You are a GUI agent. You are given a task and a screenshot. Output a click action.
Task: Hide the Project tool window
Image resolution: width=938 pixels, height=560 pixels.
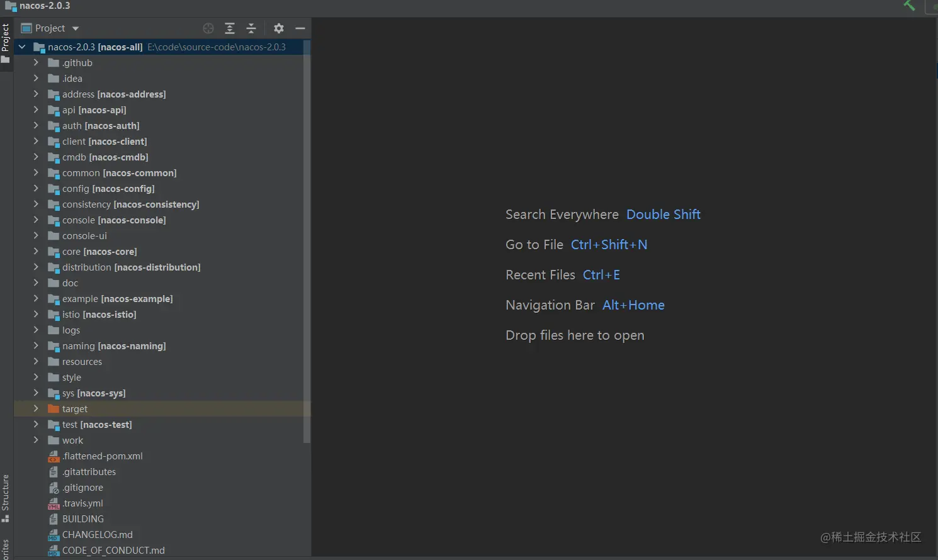tap(300, 28)
